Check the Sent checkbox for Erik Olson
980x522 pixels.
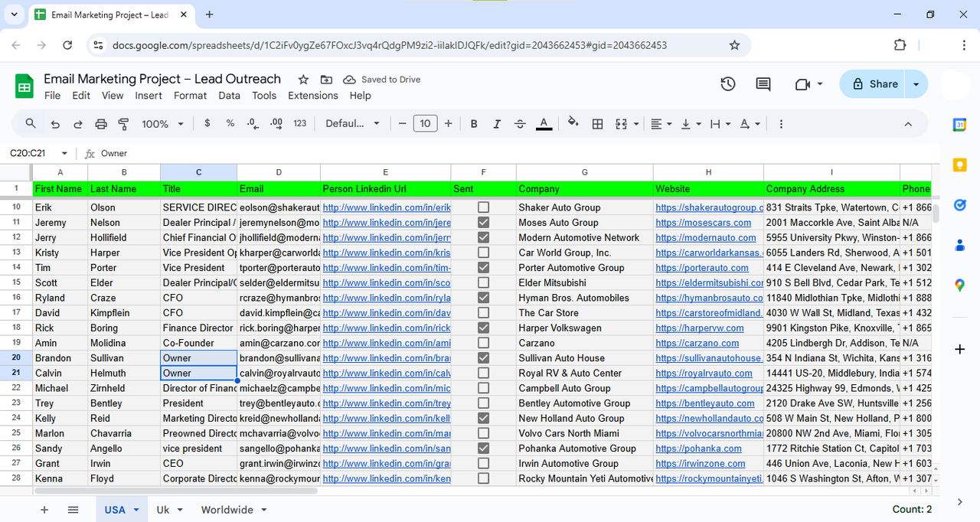coord(483,207)
